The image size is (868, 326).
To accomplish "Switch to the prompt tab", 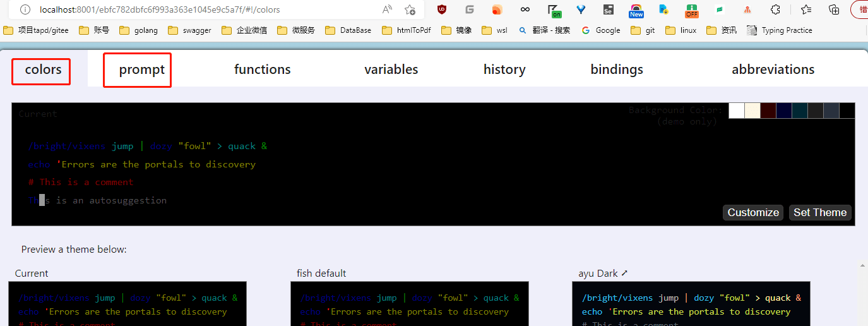I will point(142,69).
